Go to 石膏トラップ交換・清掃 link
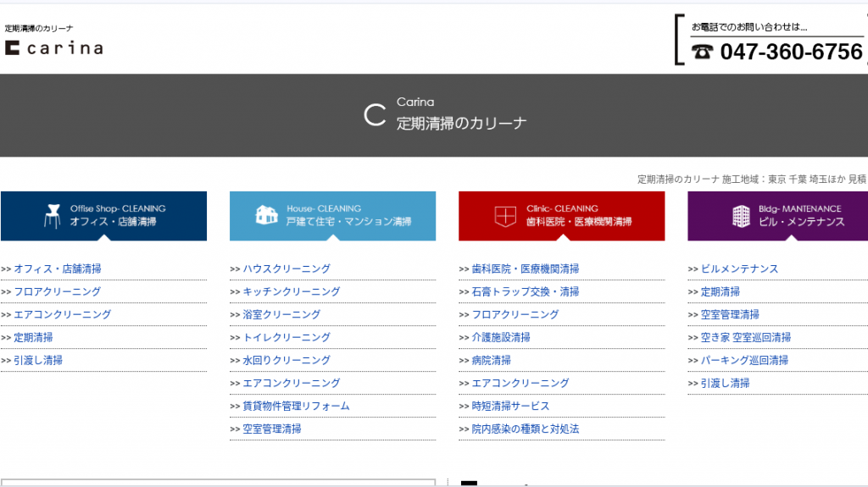This screenshot has height=487, width=868. (526, 291)
